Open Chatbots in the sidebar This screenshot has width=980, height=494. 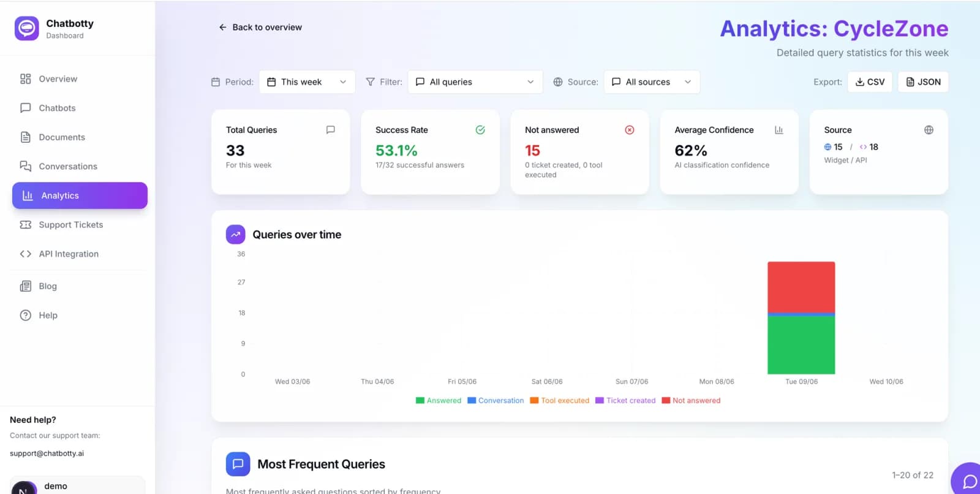click(x=80, y=108)
